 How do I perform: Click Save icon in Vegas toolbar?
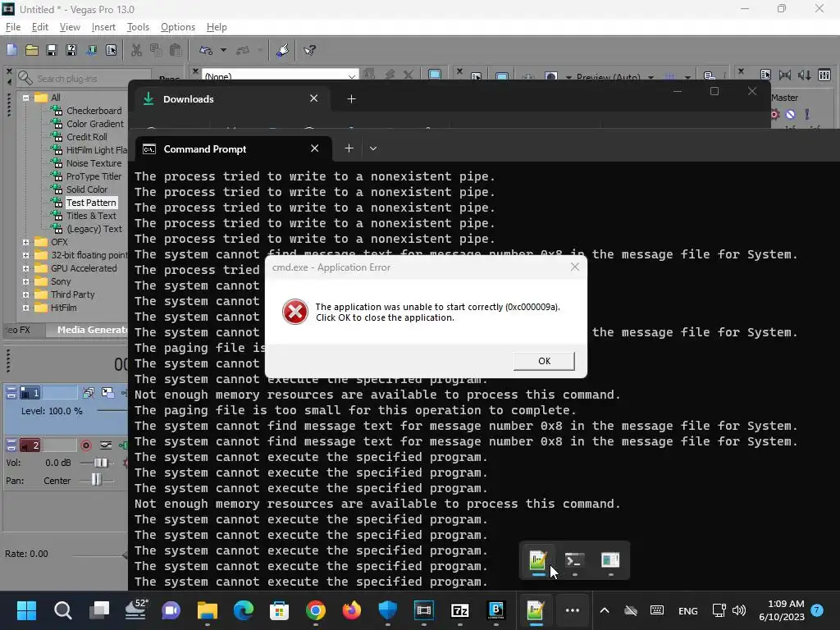(52, 50)
